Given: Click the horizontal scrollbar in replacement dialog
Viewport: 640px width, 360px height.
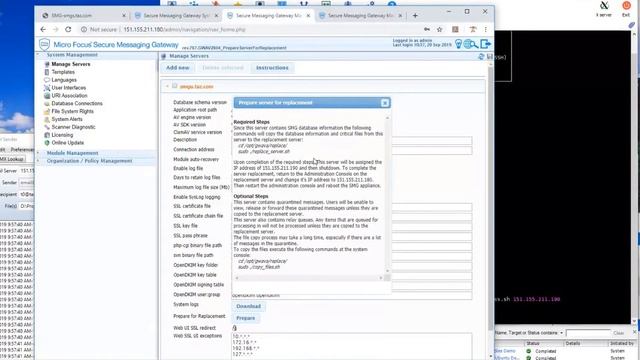Looking at the screenshot, I should (309, 278).
